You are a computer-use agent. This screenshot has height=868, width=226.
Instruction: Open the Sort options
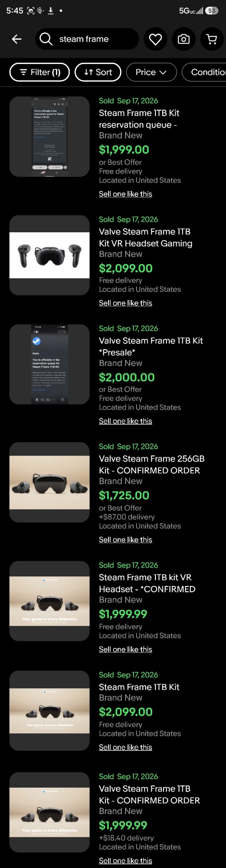(x=98, y=72)
